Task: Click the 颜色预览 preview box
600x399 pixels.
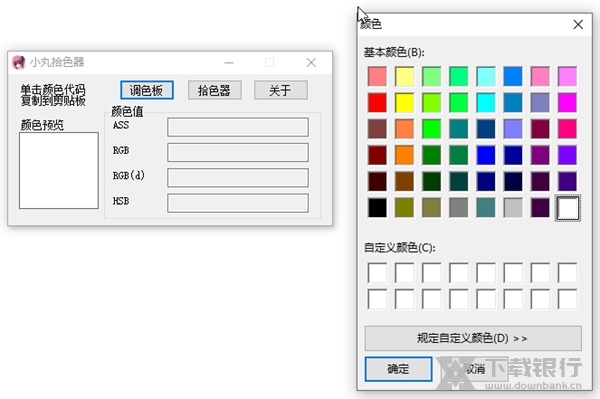Action: pyautogui.click(x=59, y=171)
